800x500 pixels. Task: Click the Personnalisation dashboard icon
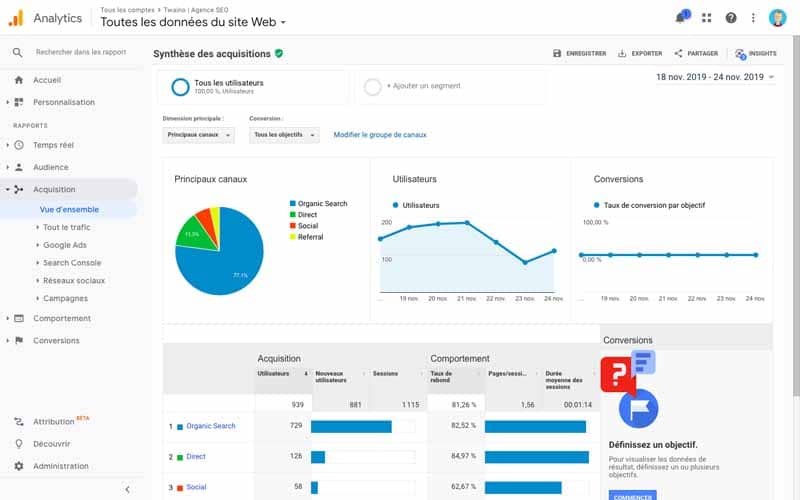pos(19,102)
